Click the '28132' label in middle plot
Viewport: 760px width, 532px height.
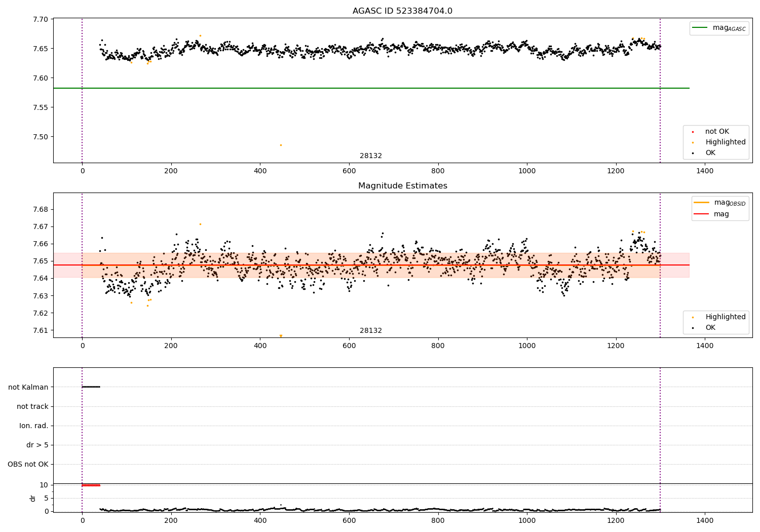click(371, 331)
